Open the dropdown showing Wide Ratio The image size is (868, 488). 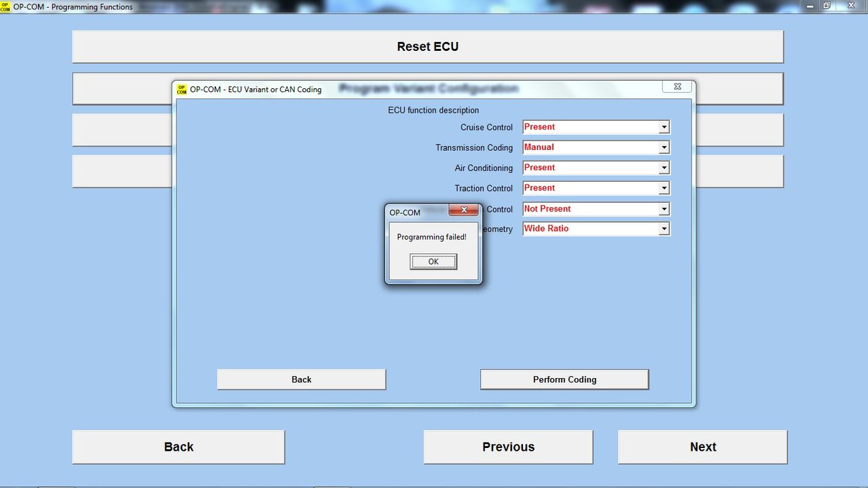click(664, 229)
